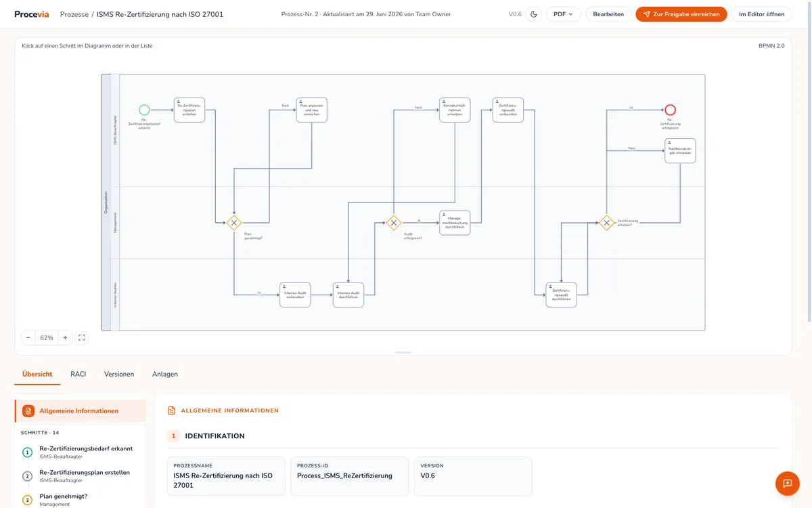
Task: Open step 'Plan genehmigt?' in list
Action: click(x=81, y=500)
